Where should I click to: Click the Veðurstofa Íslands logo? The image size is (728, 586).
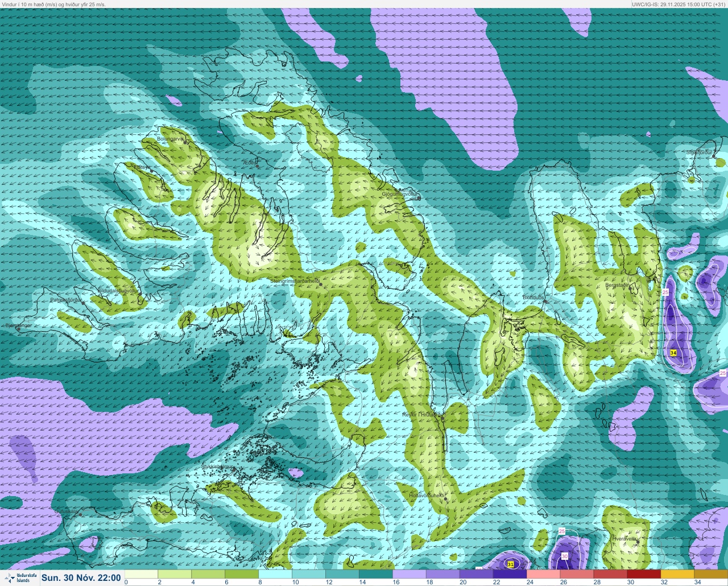pos(20,577)
